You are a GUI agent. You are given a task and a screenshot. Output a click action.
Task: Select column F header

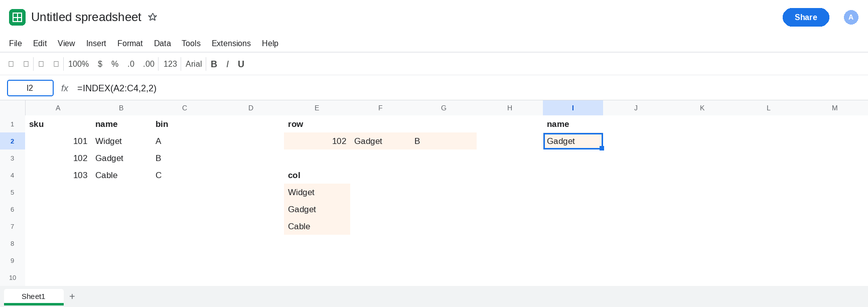coord(380,108)
